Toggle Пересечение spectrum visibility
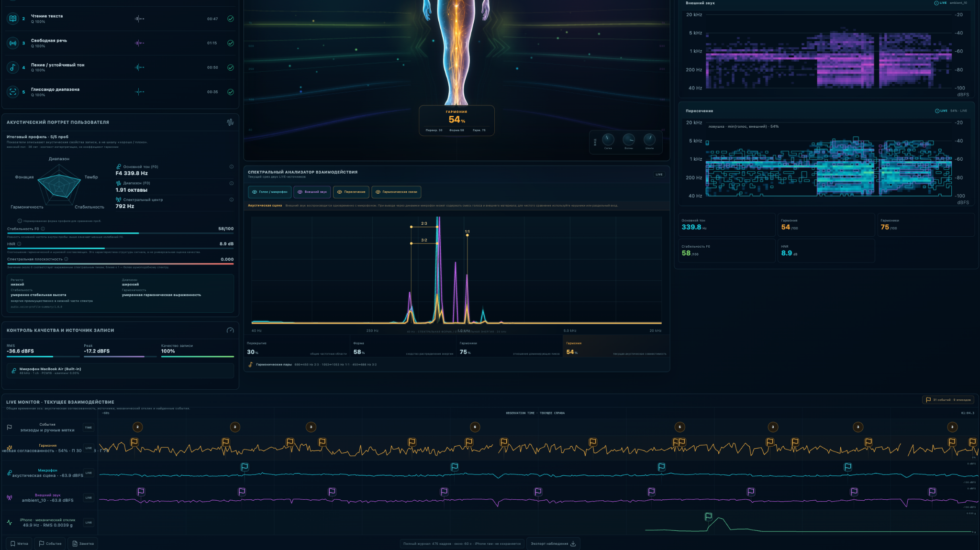Screen dimensions: 980x550 [351, 192]
